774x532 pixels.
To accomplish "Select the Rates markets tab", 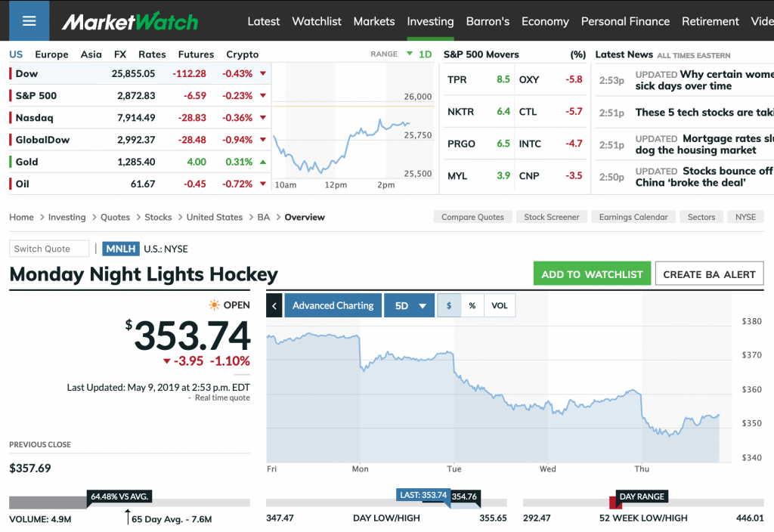I will coord(152,54).
